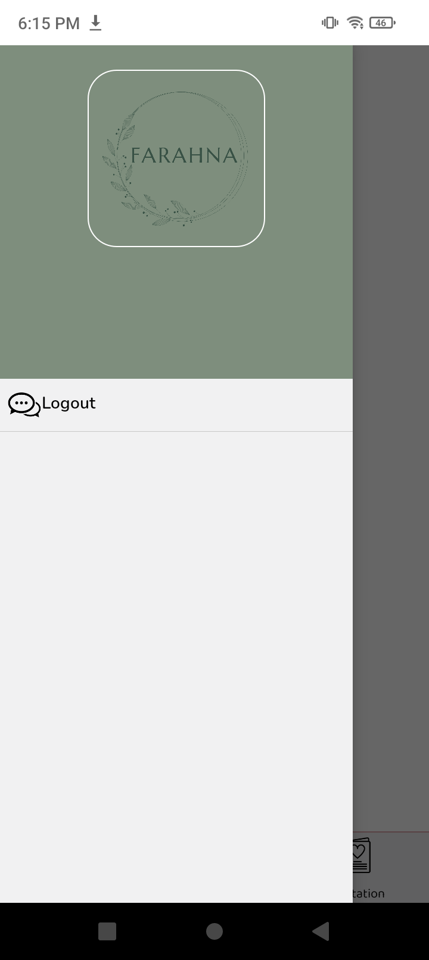Go home with the circle navigation button
The image size is (429, 960).
[x=214, y=931]
